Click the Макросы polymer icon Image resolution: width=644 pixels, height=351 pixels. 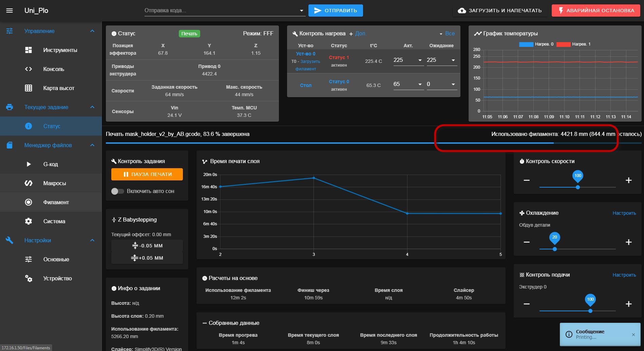pyautogui.click(x=29, y=183)
